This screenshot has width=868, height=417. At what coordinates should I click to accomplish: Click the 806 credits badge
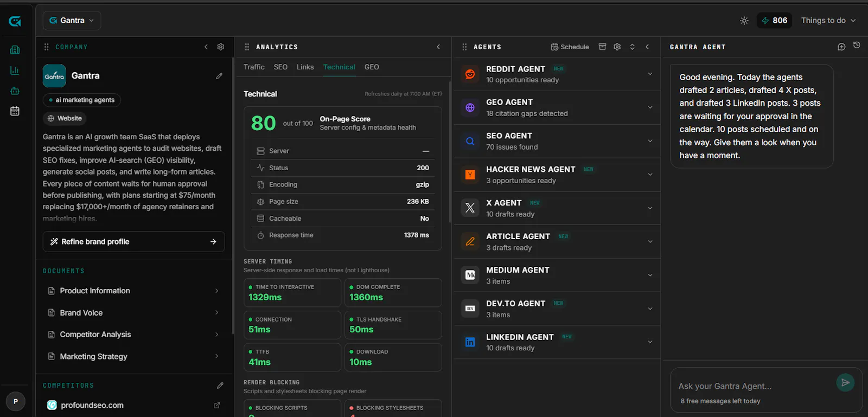[774, 21]
